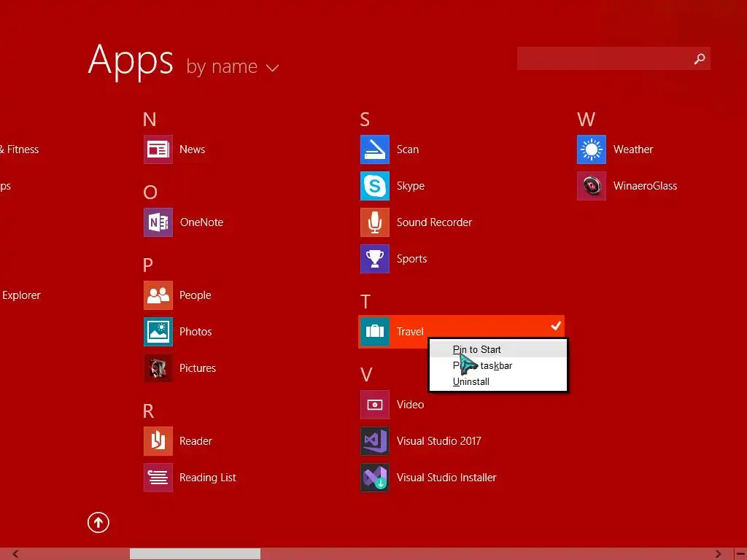Viewport: 747px width, 560px height.
Task: Launch the OneNote app icon
Action: coord(158,222)
